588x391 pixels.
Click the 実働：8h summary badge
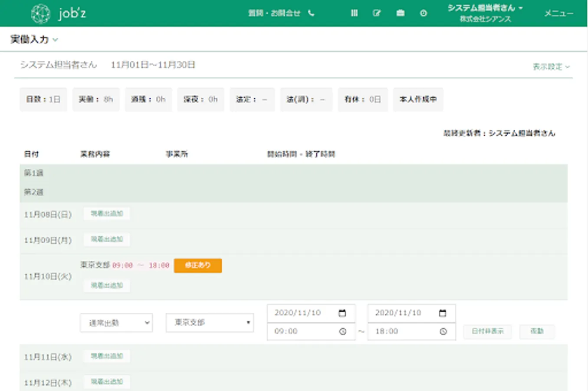click(x=96, y=99)
